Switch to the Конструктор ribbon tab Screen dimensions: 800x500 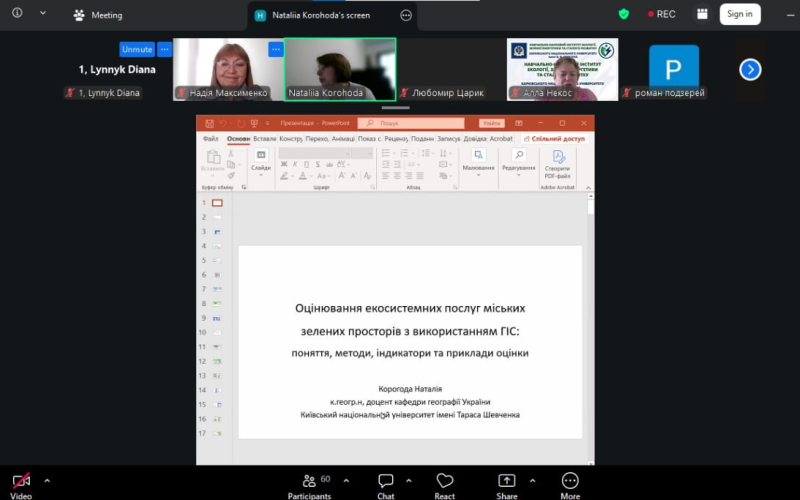[291, 139]
